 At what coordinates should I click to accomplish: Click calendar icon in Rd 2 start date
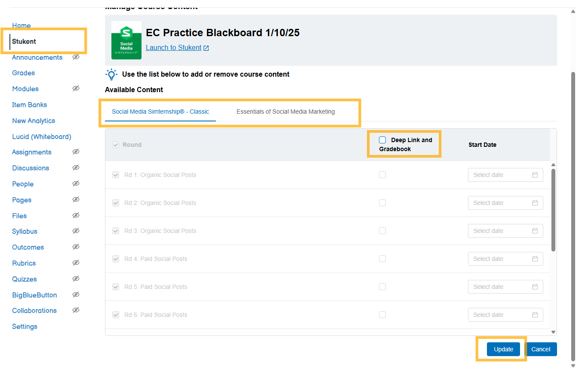tap(535, 203)
